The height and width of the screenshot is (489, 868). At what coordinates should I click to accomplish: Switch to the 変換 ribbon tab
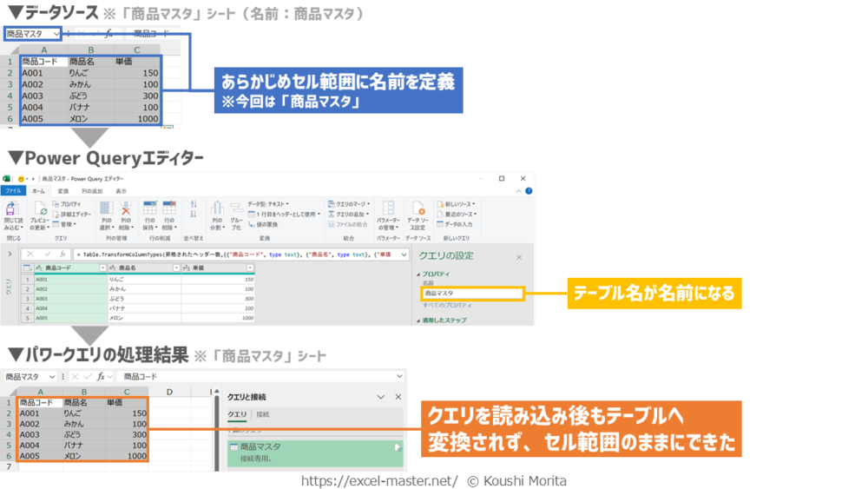click(x=63, y=191)
